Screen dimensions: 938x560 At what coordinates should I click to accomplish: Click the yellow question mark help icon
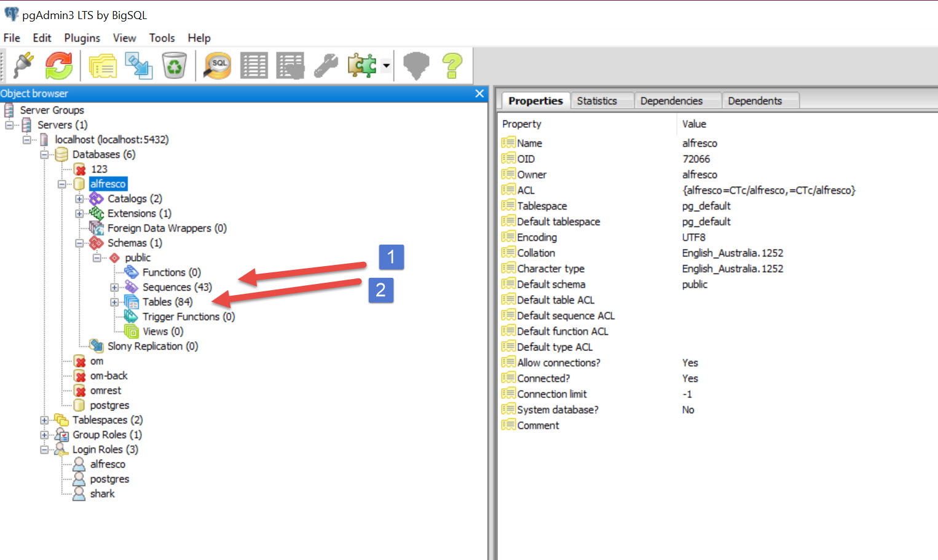click(452, 65)
